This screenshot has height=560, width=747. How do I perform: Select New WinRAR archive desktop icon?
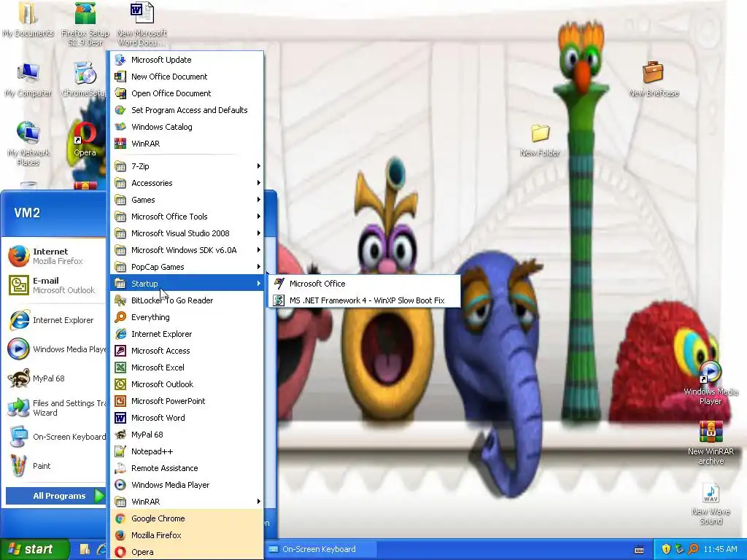click(711, 443)
